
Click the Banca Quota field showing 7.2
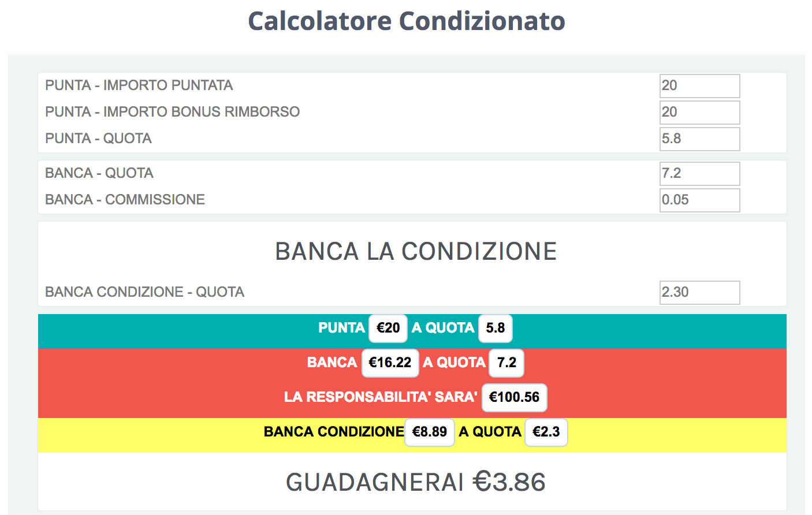pos(699,174)
